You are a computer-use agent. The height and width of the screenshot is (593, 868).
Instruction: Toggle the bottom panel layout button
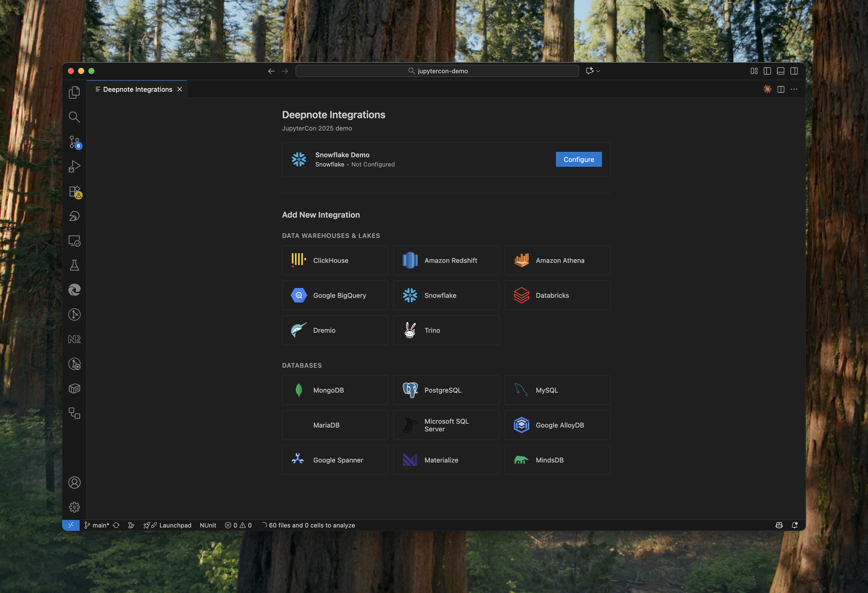[781, 71]
